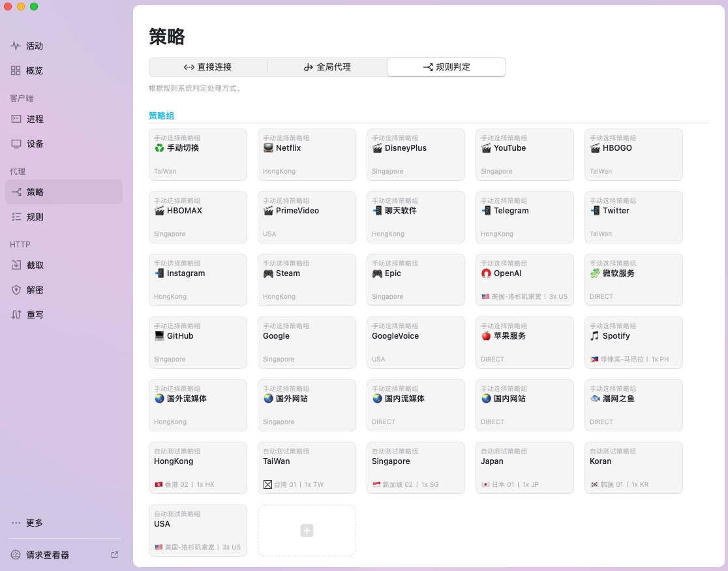The width and height of the screenshot is (728, 571).
Task: Switch to the 全局代理 tab
Action: (327, 67)
